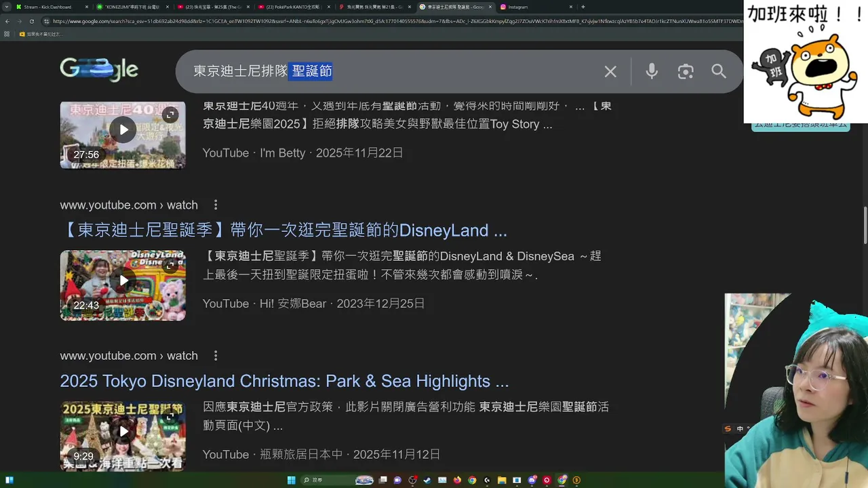
Task: Open options menu for 聖誕季 video result
Action: 216,205
